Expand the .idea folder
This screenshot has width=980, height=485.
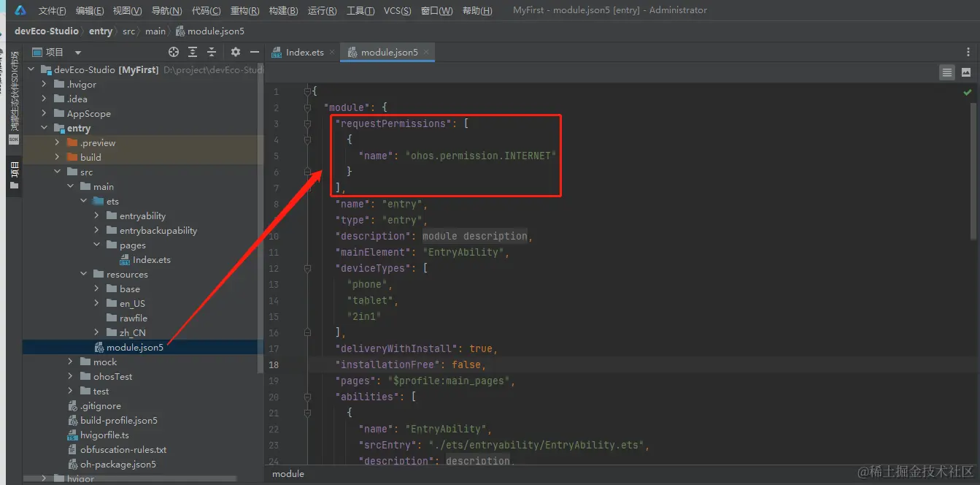(45, 99)
